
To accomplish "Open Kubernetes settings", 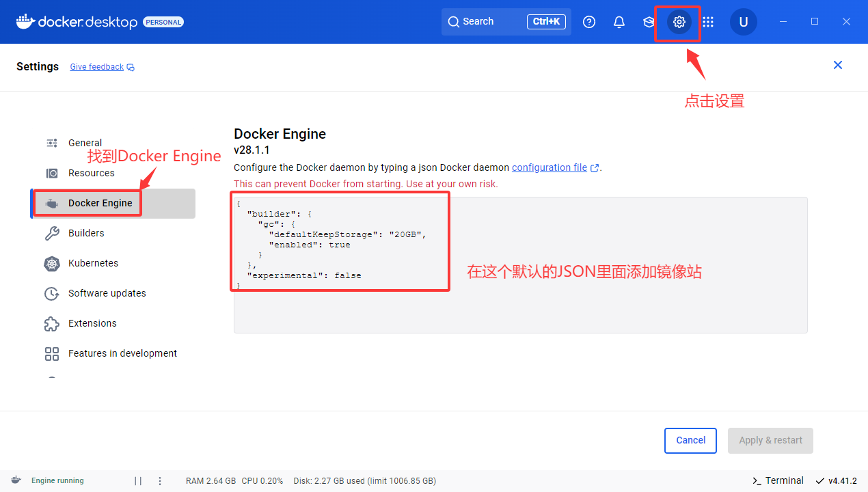I will [x=93, y=263].
